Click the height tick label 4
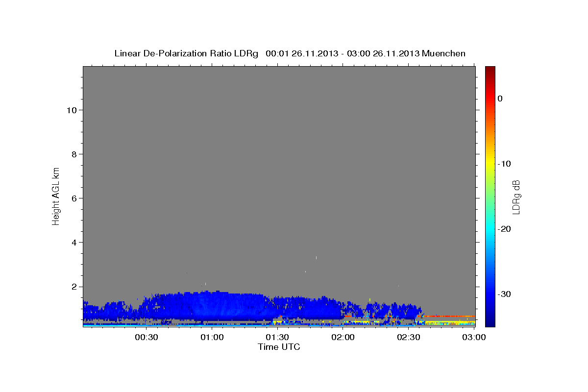 (73, 243)
